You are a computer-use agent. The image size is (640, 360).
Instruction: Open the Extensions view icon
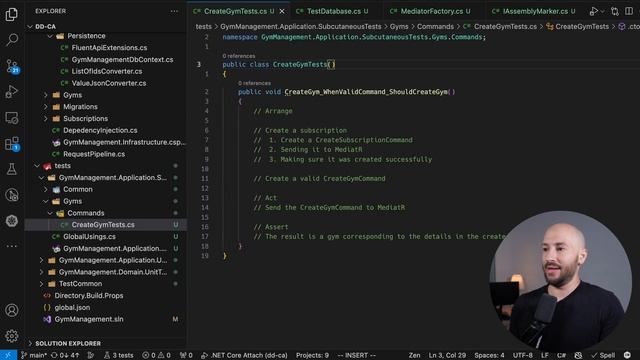point(11,144)
